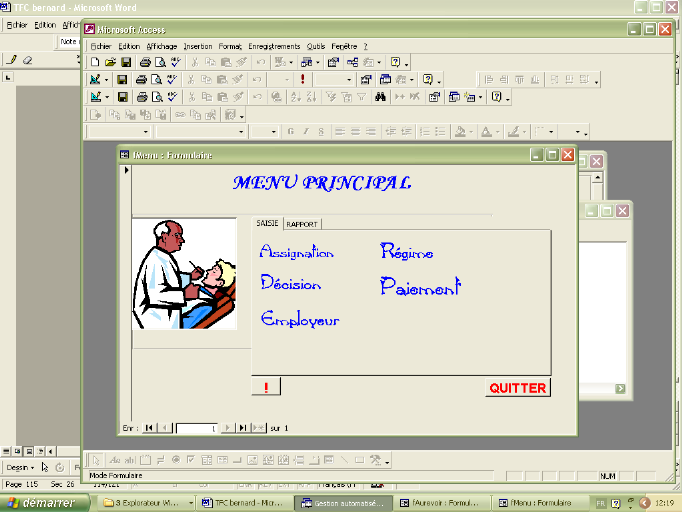
Task: Toggle align left in formatting bar
Action: (340, 132)
